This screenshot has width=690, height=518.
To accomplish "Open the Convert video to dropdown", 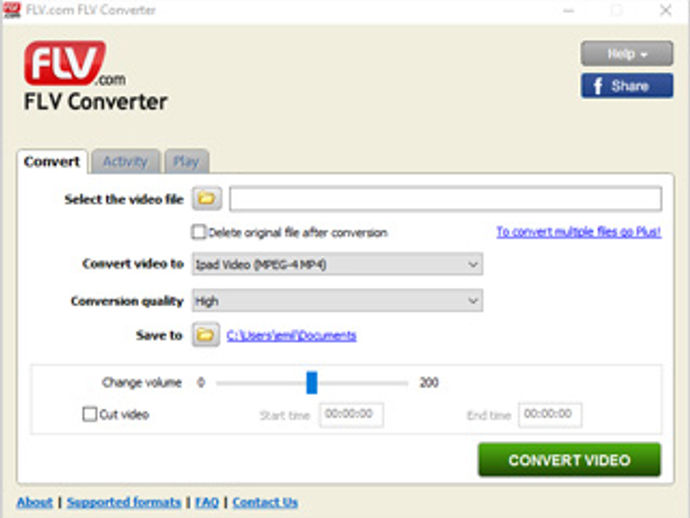I will pos(337,265).
